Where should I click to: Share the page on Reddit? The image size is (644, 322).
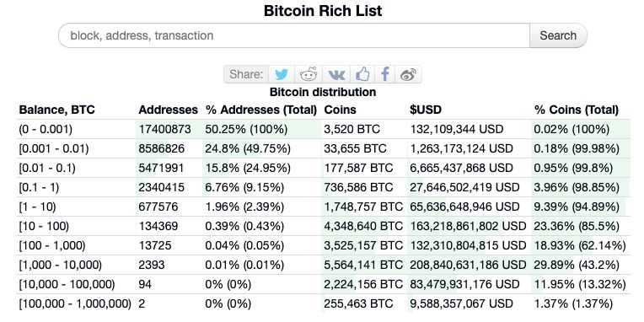click(309, 75)
